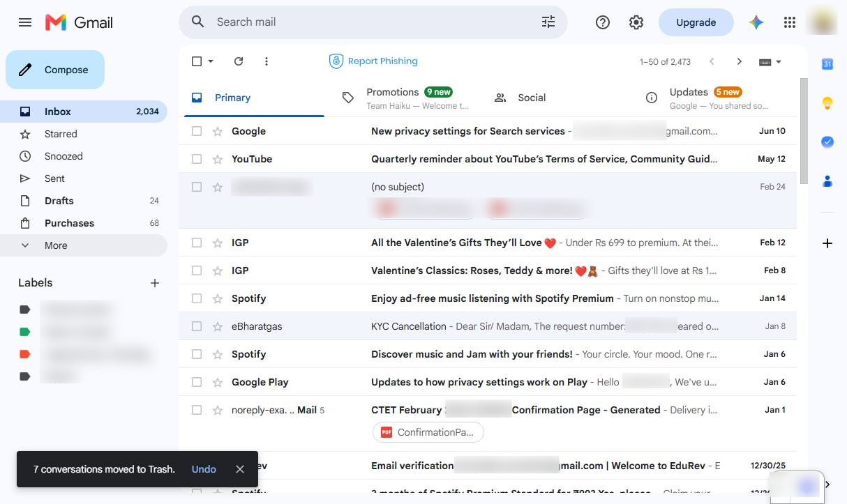Star the eBharatgas email
This screenshot has width=847, height=504.
[x=218, y=326]
